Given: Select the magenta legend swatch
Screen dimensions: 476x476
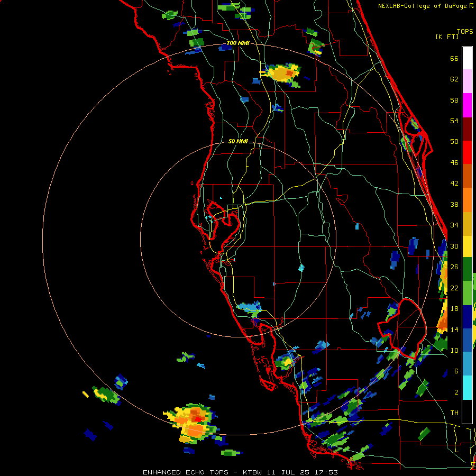Looking at the screenshot, I should [x=467, y=105].
